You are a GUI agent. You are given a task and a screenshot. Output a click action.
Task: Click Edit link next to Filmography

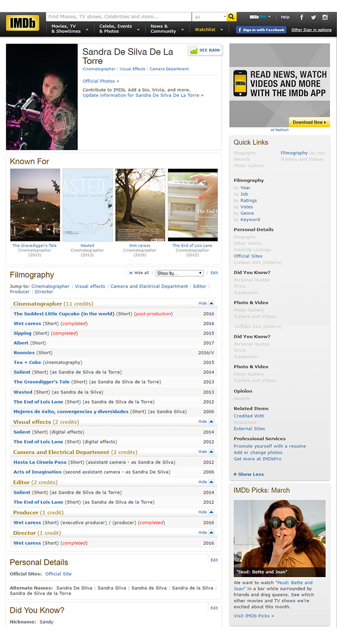[214, 273]
